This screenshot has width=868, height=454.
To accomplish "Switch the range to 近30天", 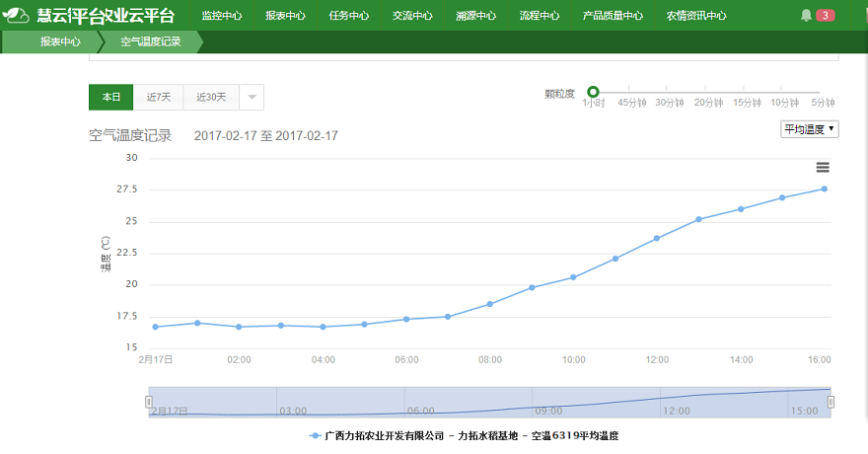I will pyautogui.click(x=211, y=97).
